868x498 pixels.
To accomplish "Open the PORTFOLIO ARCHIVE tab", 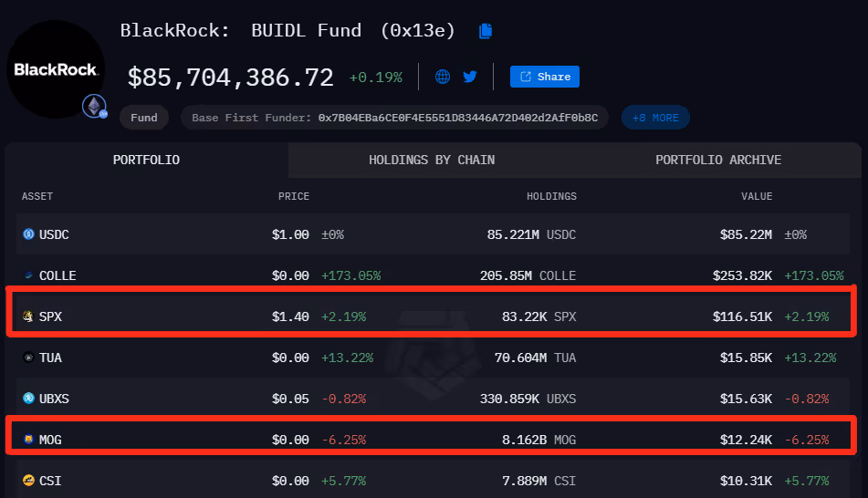I will pyautogui.click(x=718, y=160).
